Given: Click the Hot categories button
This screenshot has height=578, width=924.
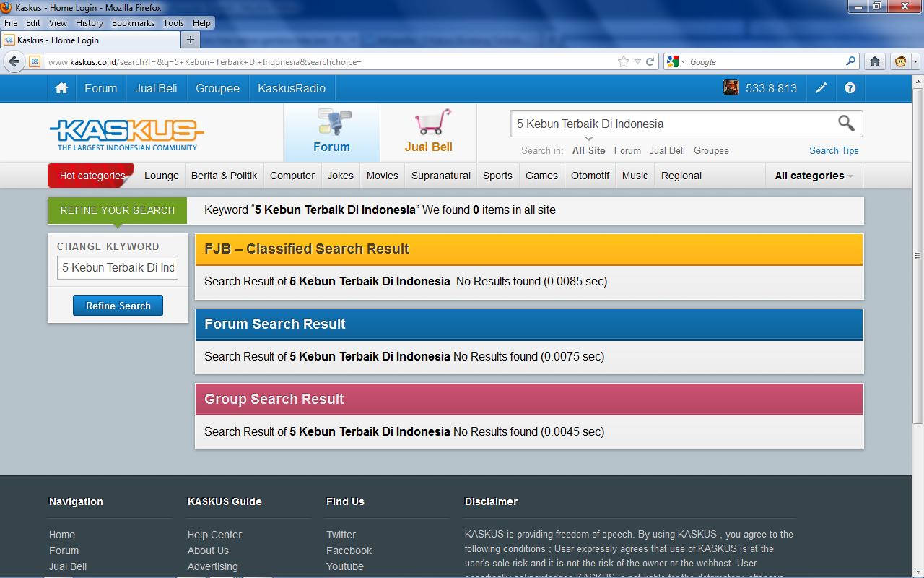Looking at the screenshot, I should tap(92, 176).
